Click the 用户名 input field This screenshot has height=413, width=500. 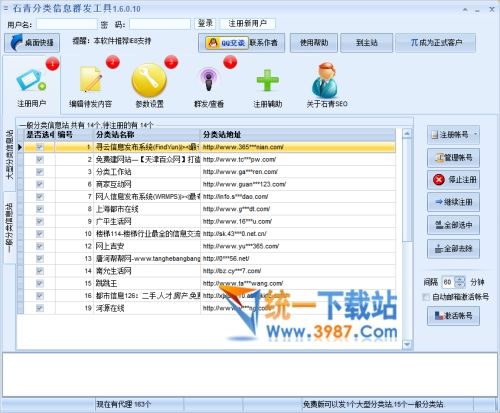coord(67,24)
